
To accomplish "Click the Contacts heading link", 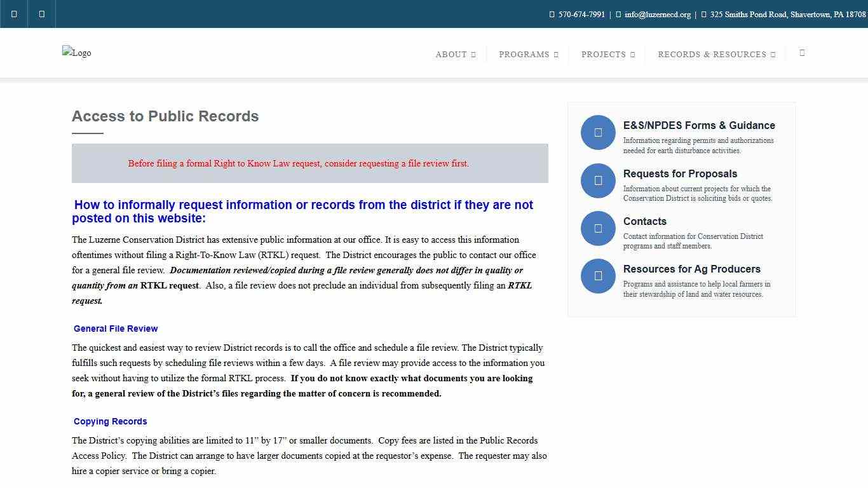I will click(645, 221).
